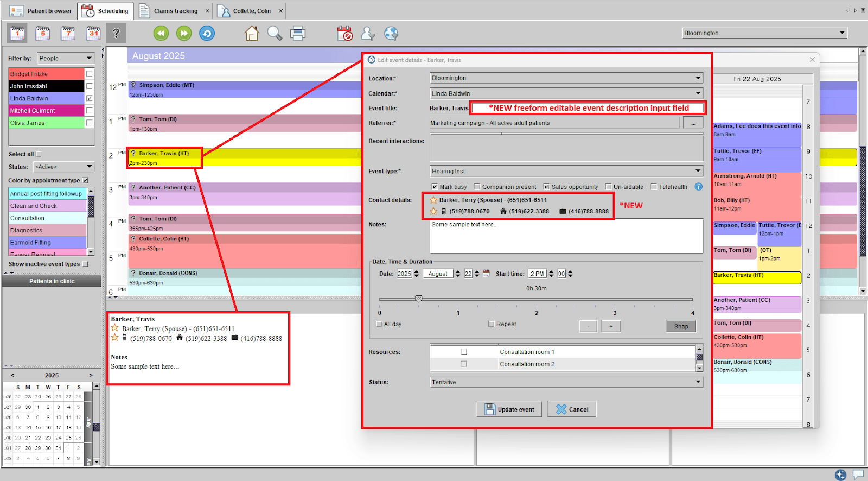
Task: Click the green rewind arrow button
Action: tap(161, 34)
